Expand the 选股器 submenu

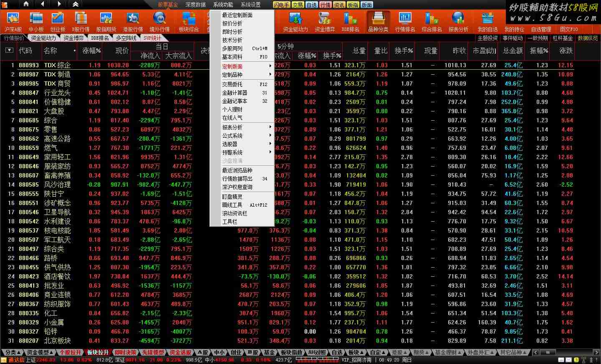242,144
